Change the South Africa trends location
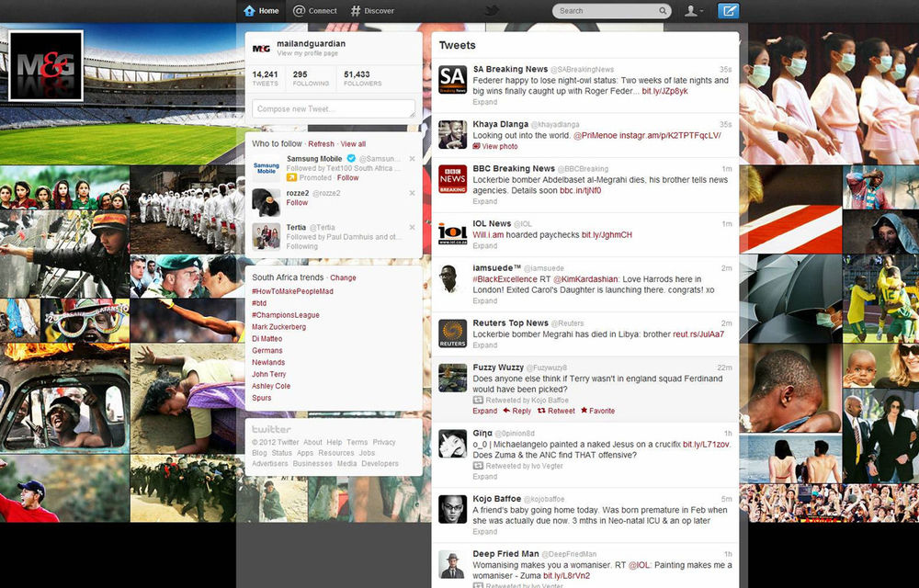919x588 pixels. coord(343,277)
